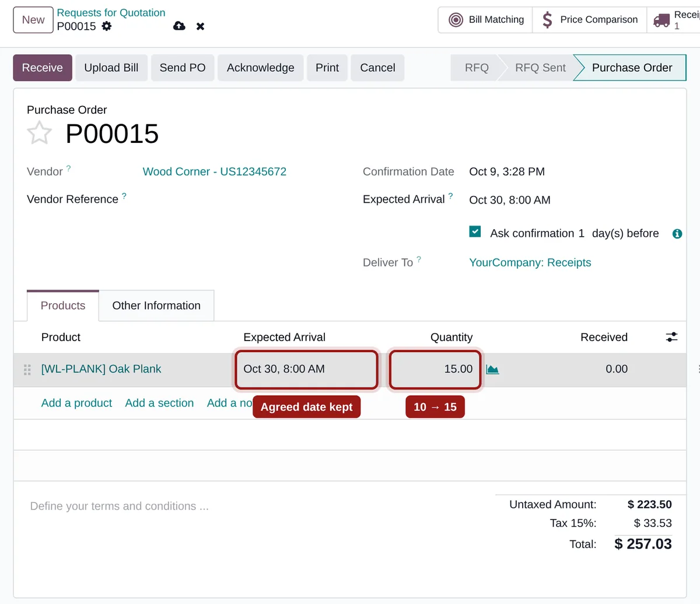Discard changes with the X icon
700x604 pixels.
click(x=200, y=26)
